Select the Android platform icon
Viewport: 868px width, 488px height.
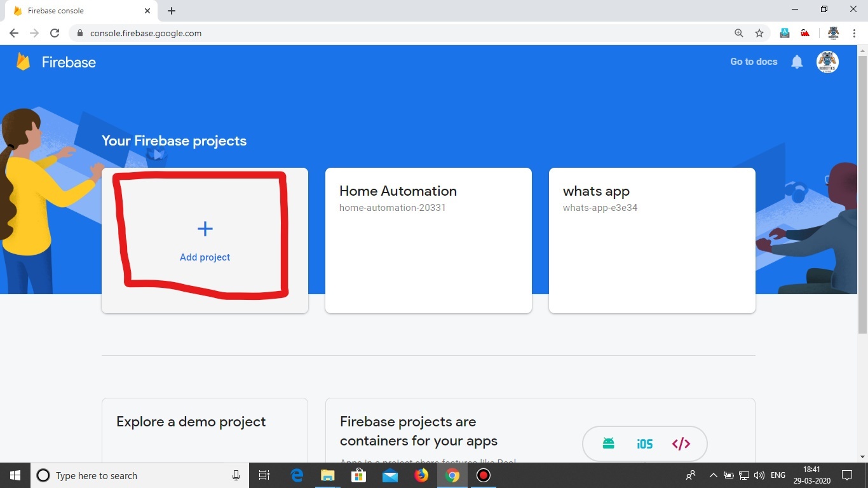tap(608, 444)
